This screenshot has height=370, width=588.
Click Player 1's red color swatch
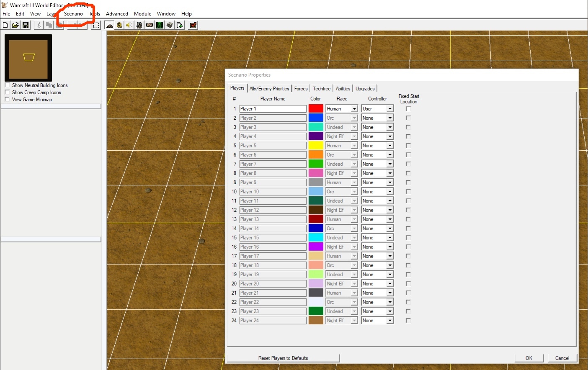(316, 109)
